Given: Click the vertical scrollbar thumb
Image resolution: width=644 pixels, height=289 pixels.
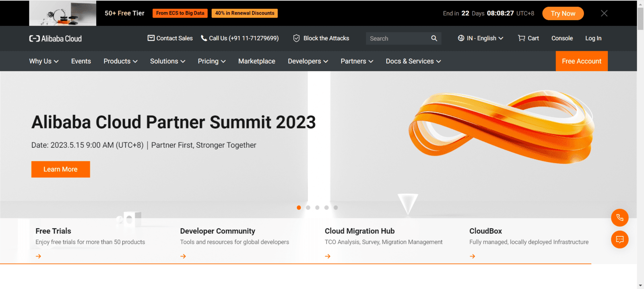Looking at the screenshot, I should [640, 18].
